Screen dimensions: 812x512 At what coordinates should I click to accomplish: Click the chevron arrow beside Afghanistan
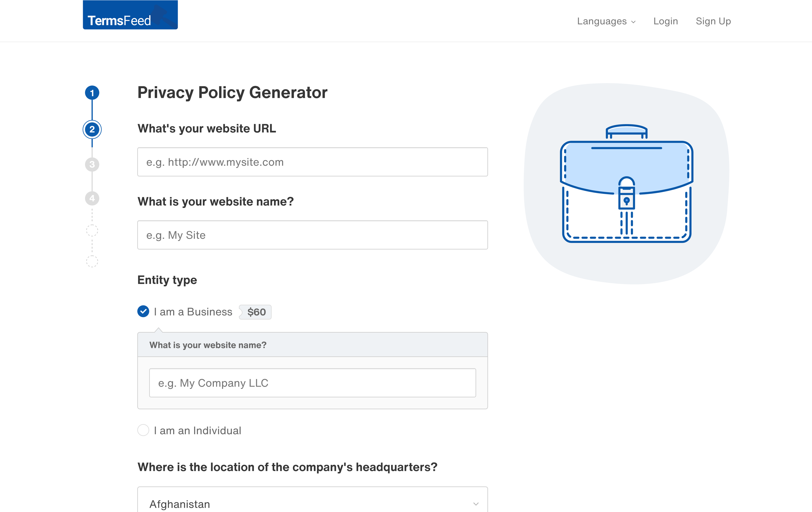(476, 504)
